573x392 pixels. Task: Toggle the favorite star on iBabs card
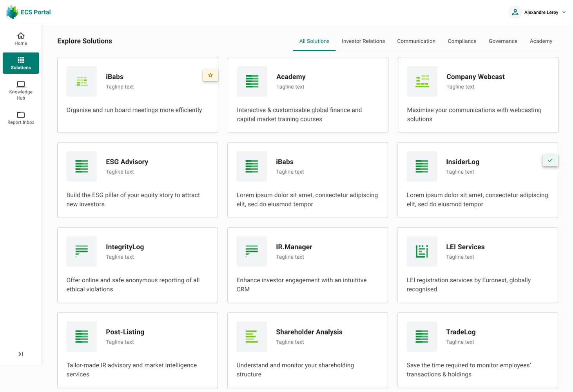coord(210,75)
